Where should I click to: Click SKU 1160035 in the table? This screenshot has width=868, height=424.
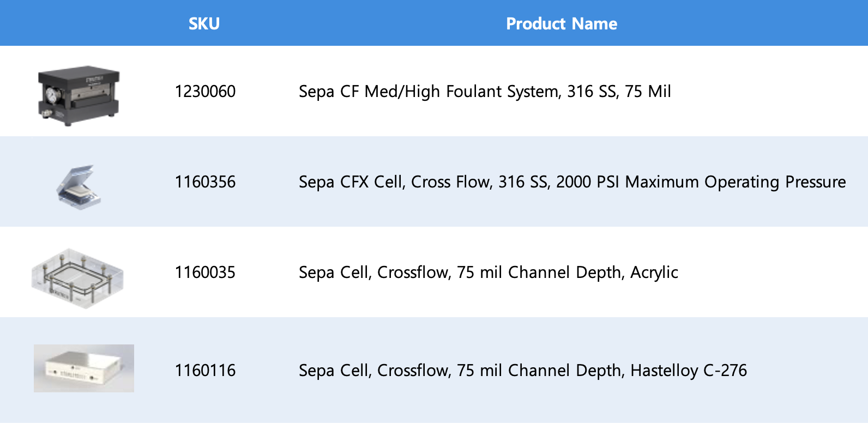[205, 272]
